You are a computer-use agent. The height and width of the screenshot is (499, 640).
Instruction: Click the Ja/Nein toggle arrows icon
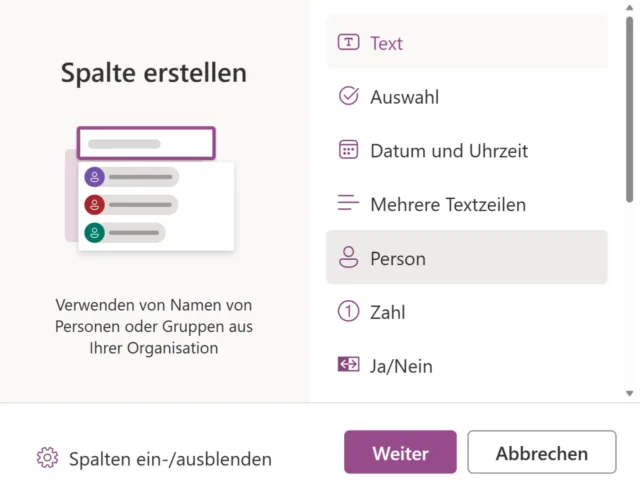click(348, 365)
